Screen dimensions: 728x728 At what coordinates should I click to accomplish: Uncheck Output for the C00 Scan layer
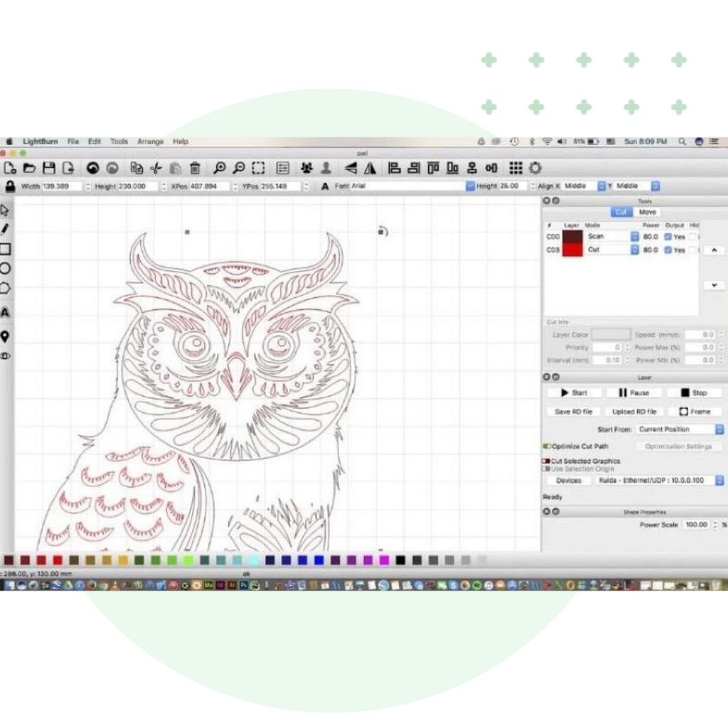[x=668, y=237]
